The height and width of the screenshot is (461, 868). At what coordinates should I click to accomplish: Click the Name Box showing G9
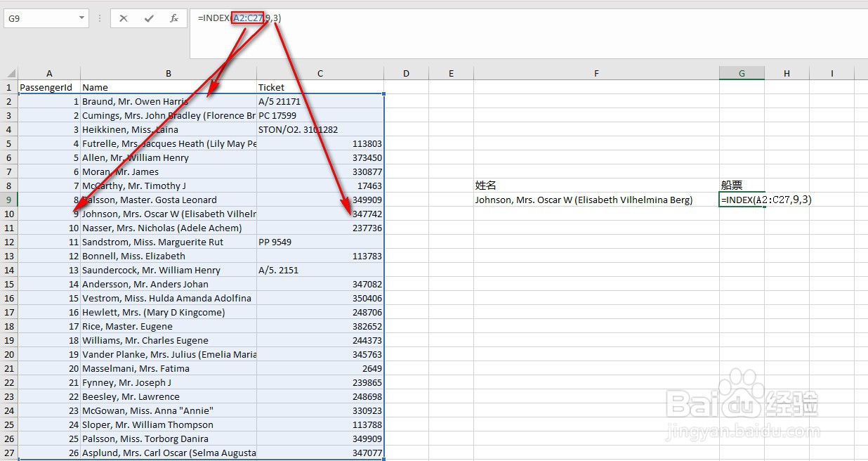click(40, 18)
